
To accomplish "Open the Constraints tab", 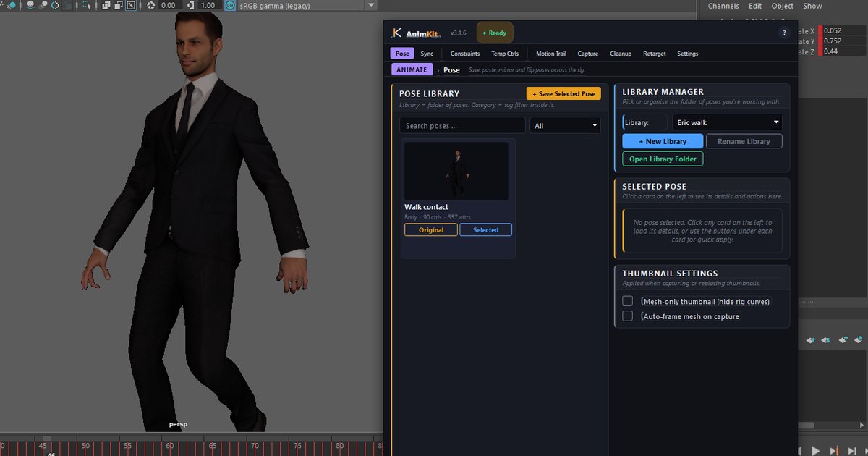I will click(465, 54).
